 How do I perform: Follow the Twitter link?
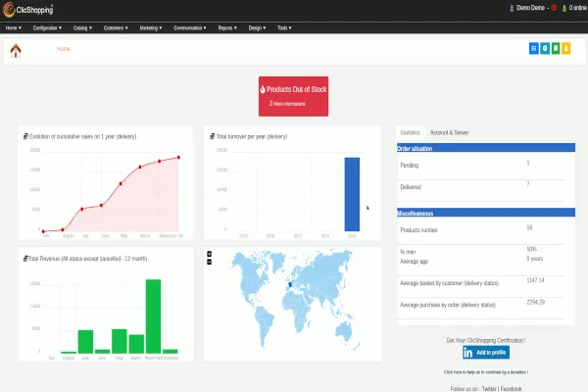(489, 388)
